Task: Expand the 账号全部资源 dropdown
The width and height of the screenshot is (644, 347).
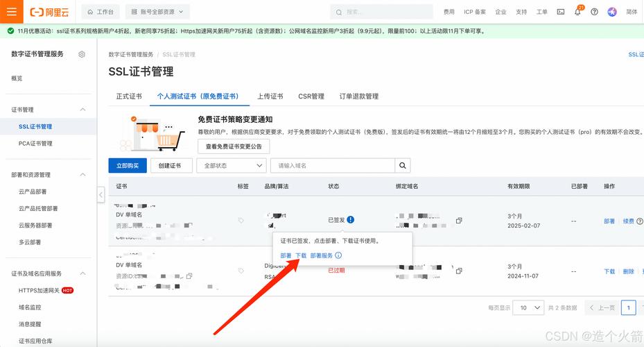Action: (157, 12)
